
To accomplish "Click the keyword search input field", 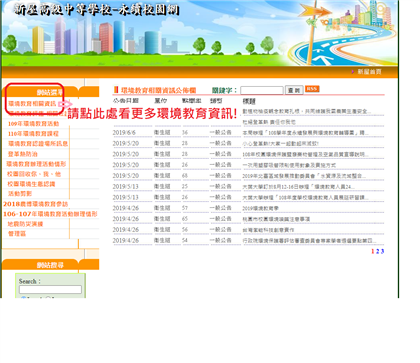I will tap(262, 90).
